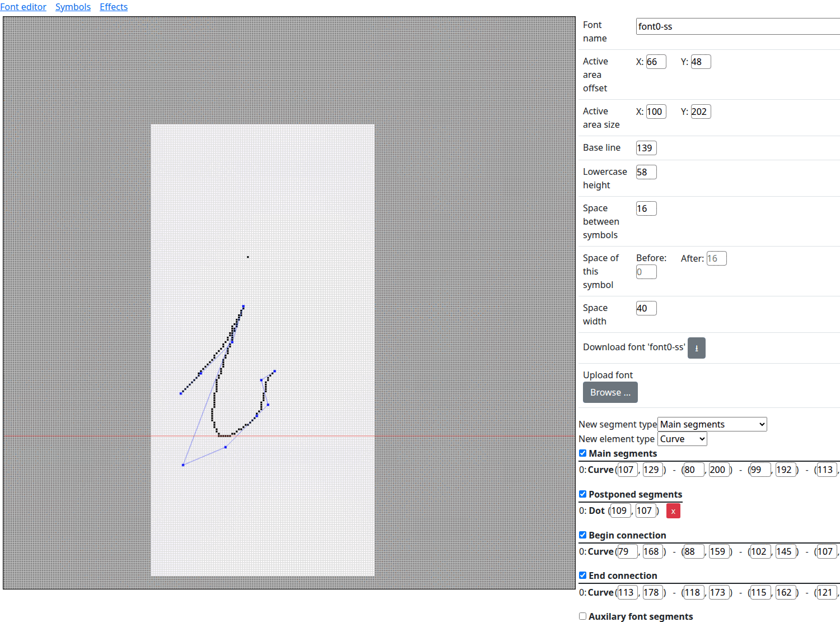Viewport: 840px width, 622px height.
Task: Uncheck Begin connection checkbox
Action: click(583, 535)
